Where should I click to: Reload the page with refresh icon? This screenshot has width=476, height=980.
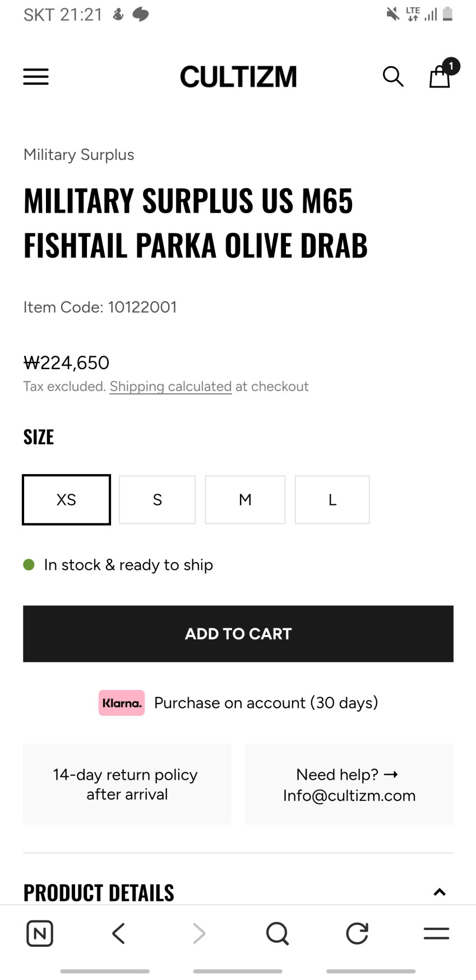pyautogui.click(x=357, y=933)
